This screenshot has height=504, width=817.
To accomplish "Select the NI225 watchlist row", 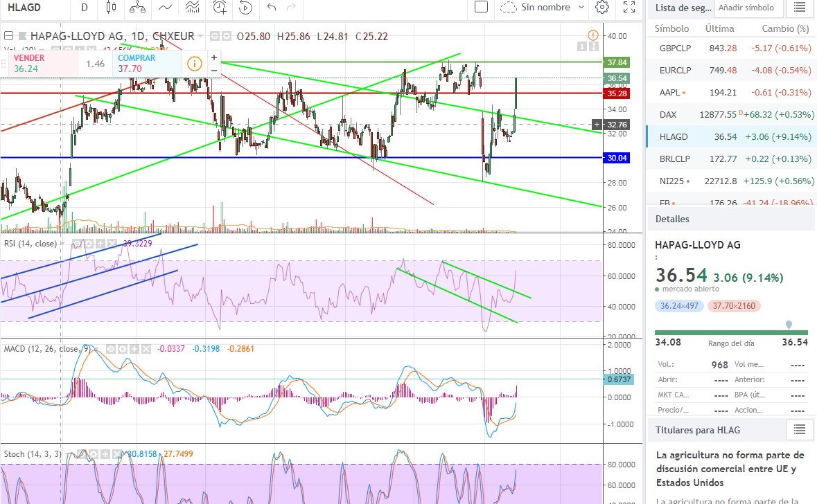I will 731,181.
